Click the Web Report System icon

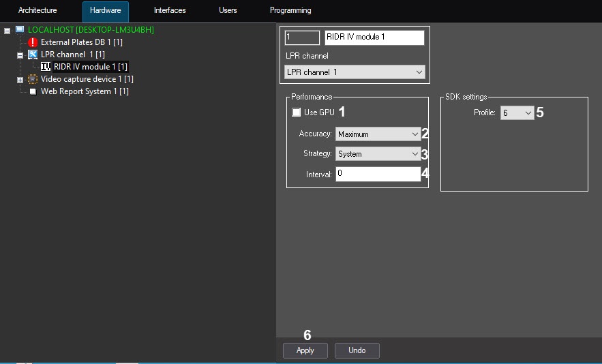[x=33, y=91]
